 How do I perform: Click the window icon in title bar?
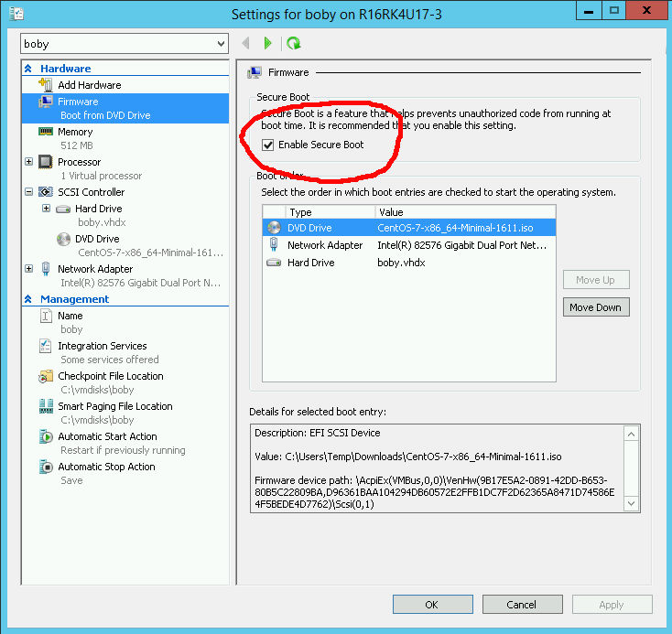click(x=16, y=14)
